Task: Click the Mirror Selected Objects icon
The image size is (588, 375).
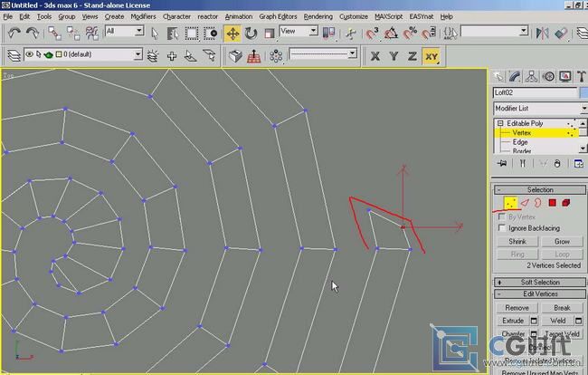Action: (x=542, y=34)
